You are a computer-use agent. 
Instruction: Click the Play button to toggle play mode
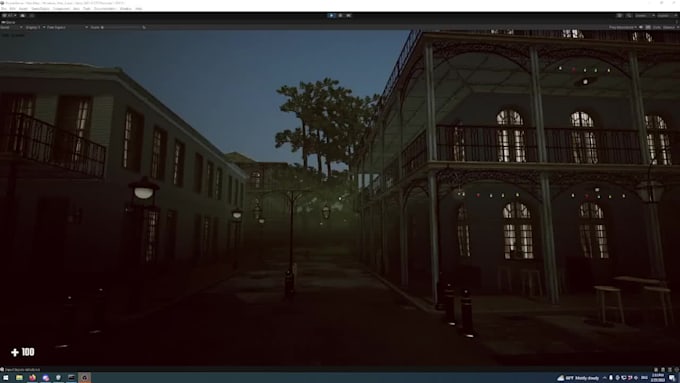(x=331, y=16)
